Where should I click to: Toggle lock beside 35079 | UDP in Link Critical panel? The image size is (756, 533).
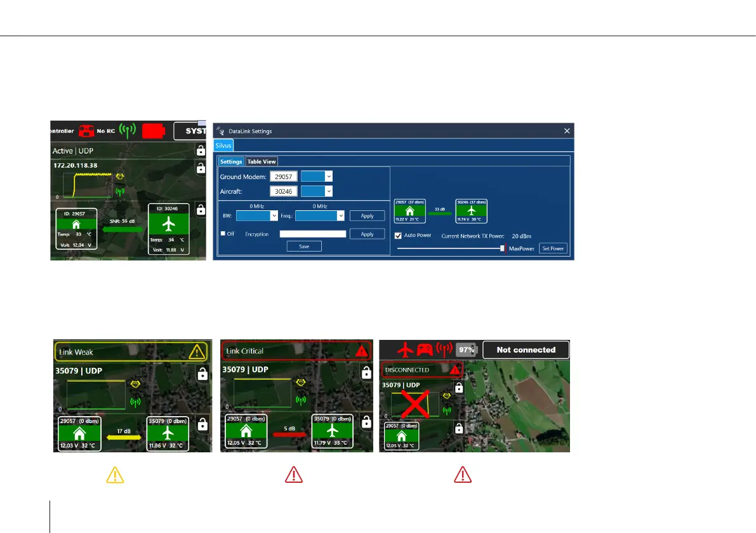[366, 372]
